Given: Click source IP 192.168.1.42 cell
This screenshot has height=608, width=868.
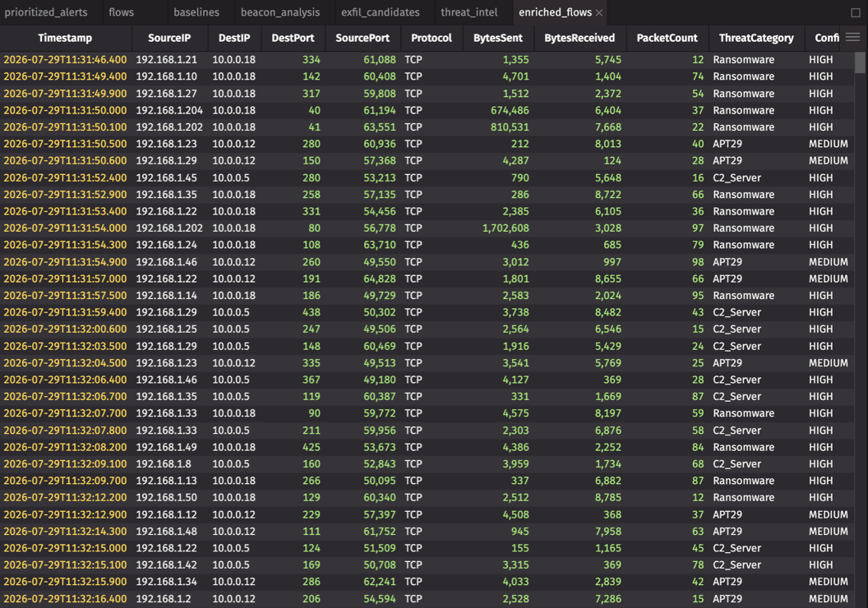Looking at the screenshot, I should pos(169,564).
